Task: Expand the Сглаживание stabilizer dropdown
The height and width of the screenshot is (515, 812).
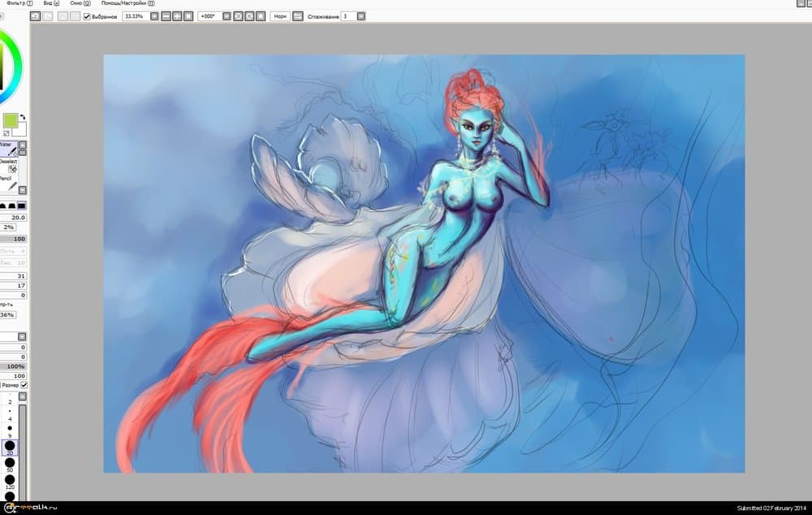Action: (361, 16)
